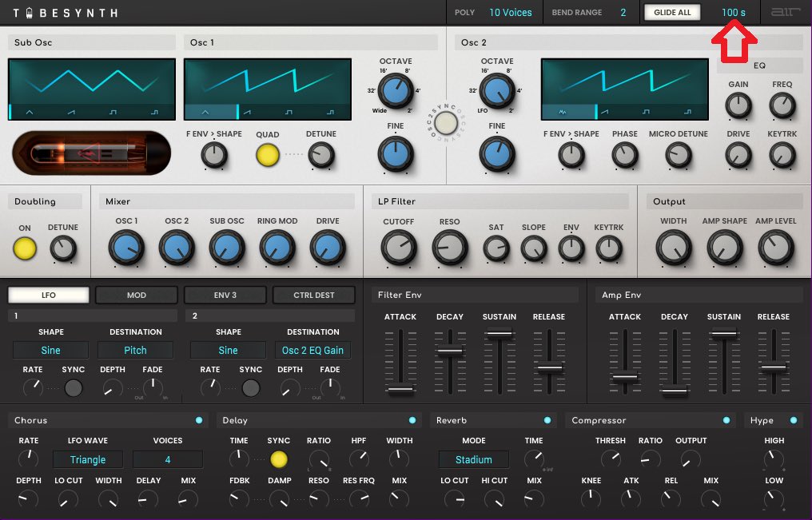Image resolution: width=812 pixels, height=520 pixels.
Task: Switch to the MOD tab
Action: tap(136, 295)
